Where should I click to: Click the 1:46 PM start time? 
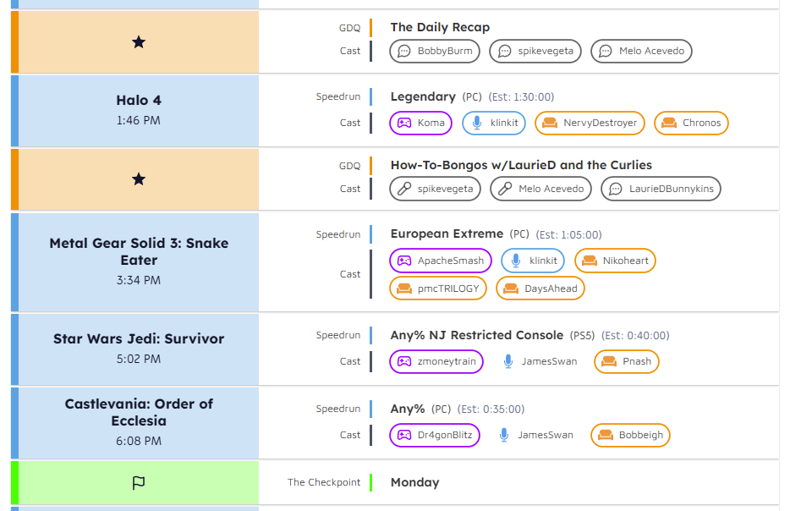tap(138, 121)
